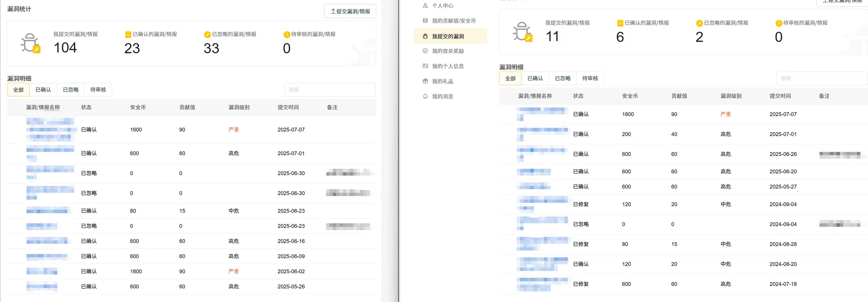Click date 2025-06-26 in right table
Image resolution: width=868 pixels, height=302 pixels.
(x=783, y=154)
